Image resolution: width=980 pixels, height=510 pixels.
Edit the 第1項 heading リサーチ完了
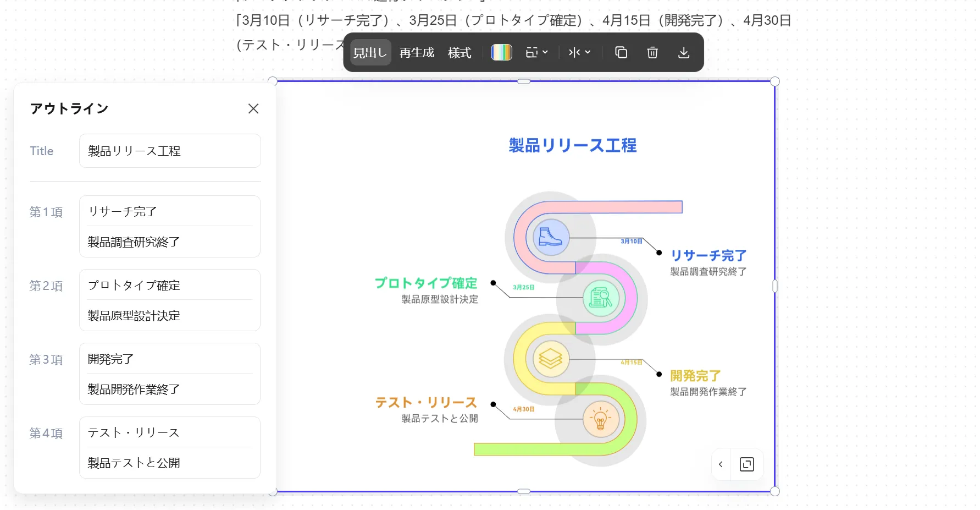pos(170,212)
